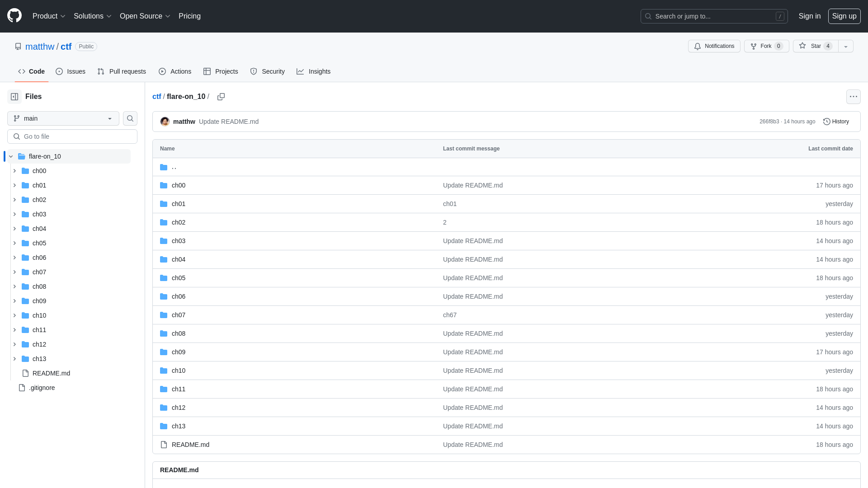Screen dimensions: 868x488
Task: Go to the GitHub homepage logo
Action: click(14, 15)
